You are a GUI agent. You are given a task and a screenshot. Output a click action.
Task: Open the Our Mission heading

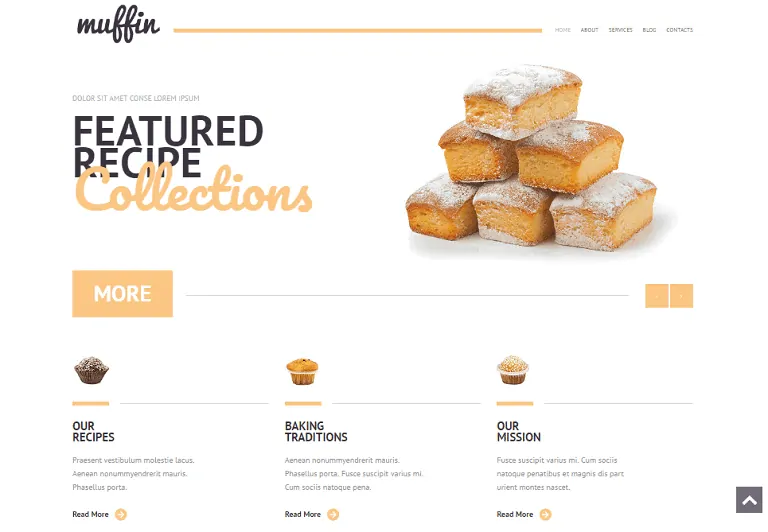519,432
